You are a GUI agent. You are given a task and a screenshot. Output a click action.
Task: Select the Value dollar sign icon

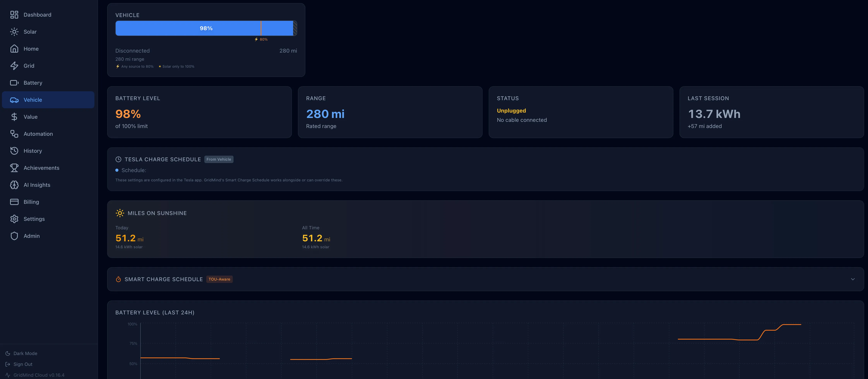(x=14, y=117)
